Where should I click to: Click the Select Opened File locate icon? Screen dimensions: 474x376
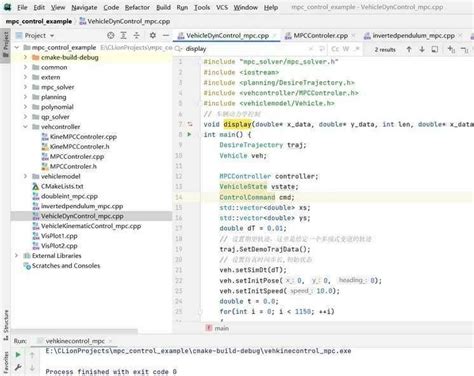coord(111,35)
